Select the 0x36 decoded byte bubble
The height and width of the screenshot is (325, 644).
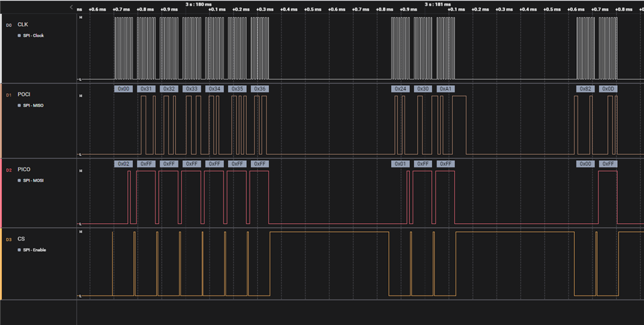pyautogui.click(x=260, y=88)
